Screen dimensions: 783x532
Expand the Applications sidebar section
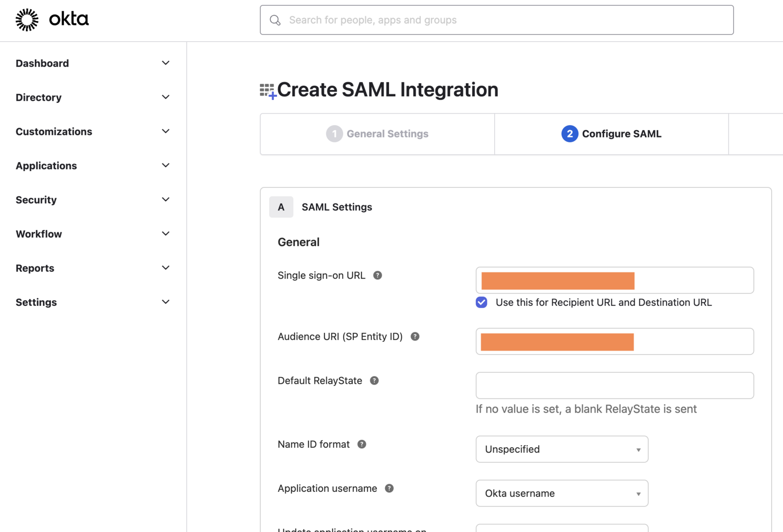(93, 166)
